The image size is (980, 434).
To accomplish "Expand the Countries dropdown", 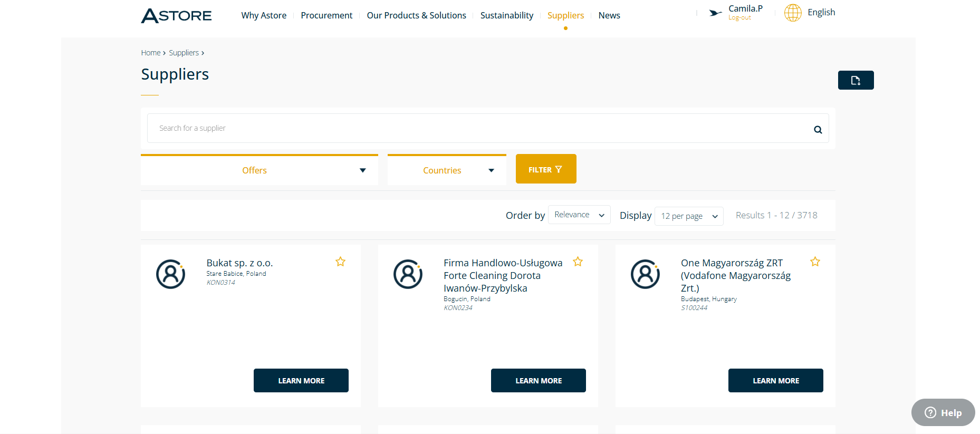I will tap(447, 170).
